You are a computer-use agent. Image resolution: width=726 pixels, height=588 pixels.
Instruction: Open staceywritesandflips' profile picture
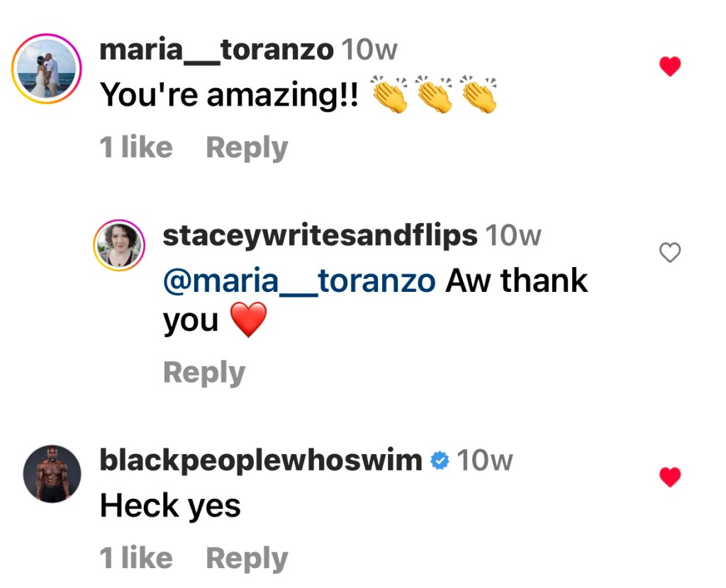[119, 245]
